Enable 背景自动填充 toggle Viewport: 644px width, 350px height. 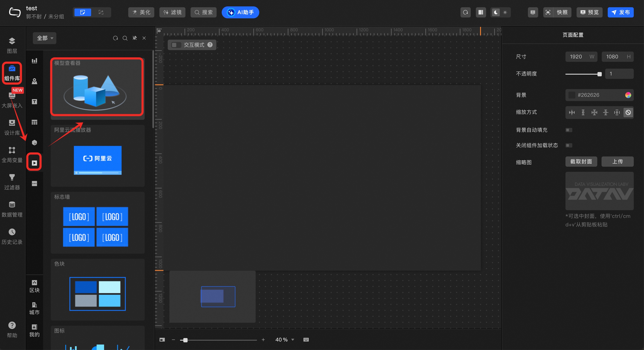coord(569,130)
